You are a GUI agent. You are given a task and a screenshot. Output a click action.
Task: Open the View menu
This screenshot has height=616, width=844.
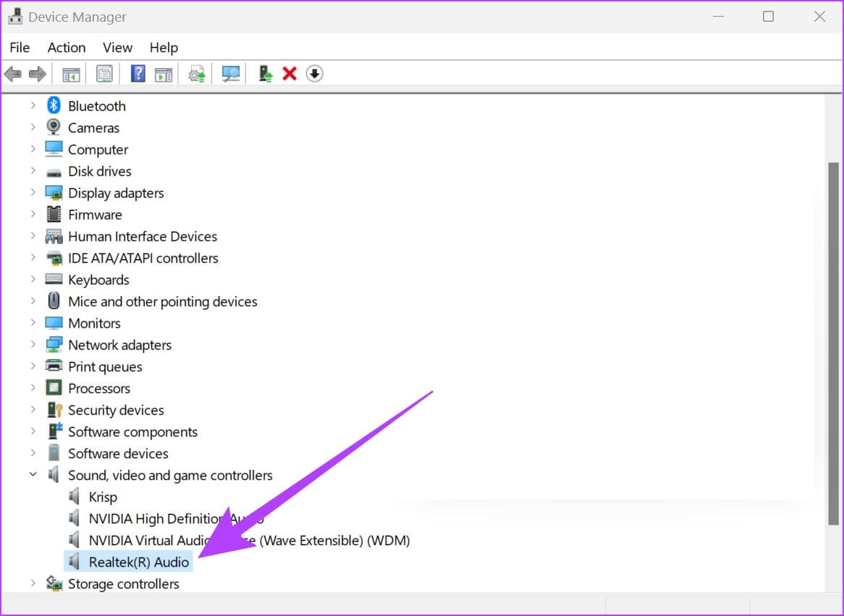pos(117,47)
